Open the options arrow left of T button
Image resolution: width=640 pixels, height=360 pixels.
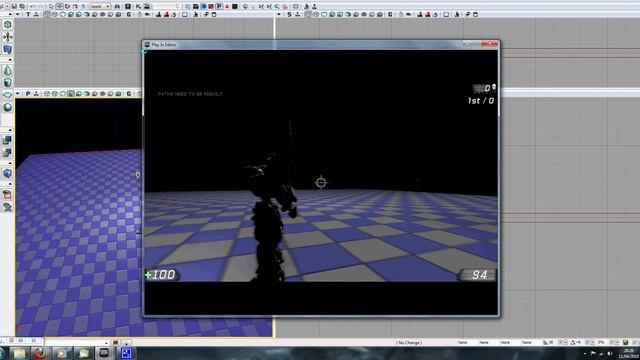click(18, 14)
